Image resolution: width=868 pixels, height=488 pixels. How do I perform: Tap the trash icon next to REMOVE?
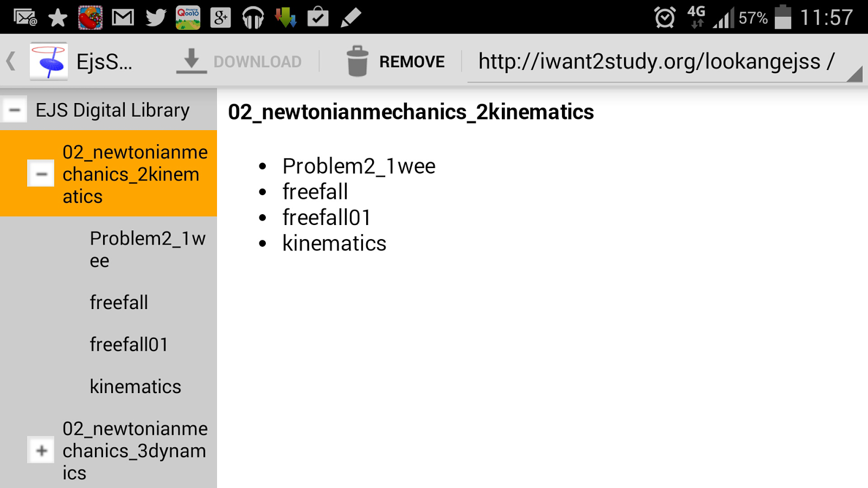click(356, 60)
